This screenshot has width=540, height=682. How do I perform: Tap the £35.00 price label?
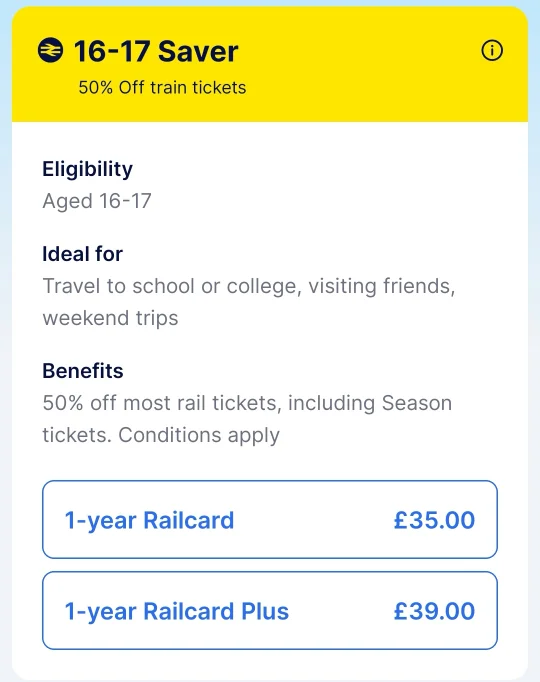(434, 520)
